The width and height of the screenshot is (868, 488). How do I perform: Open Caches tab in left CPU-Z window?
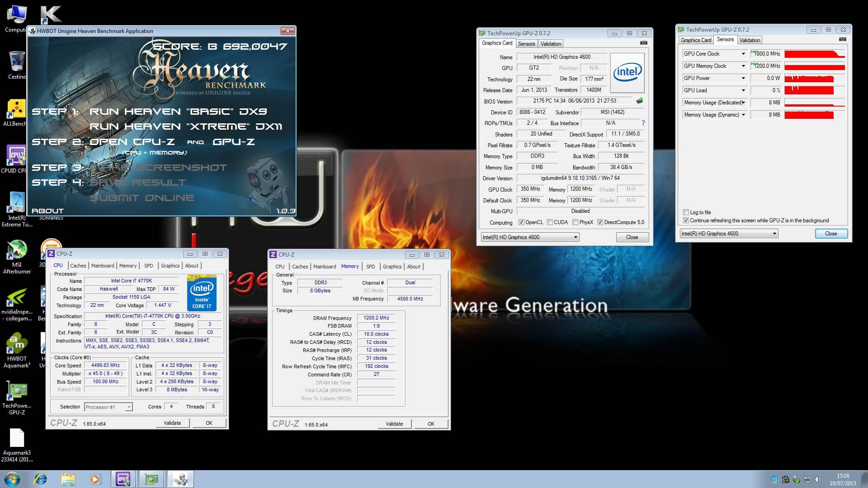(78, 266)
